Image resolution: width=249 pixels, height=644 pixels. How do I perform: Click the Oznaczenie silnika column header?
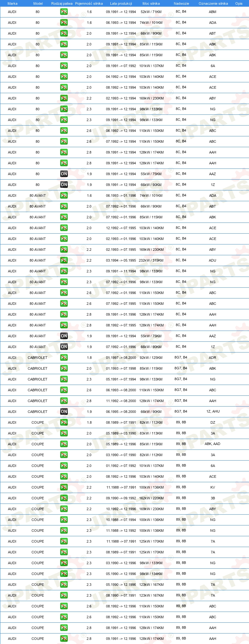point(213,3)
